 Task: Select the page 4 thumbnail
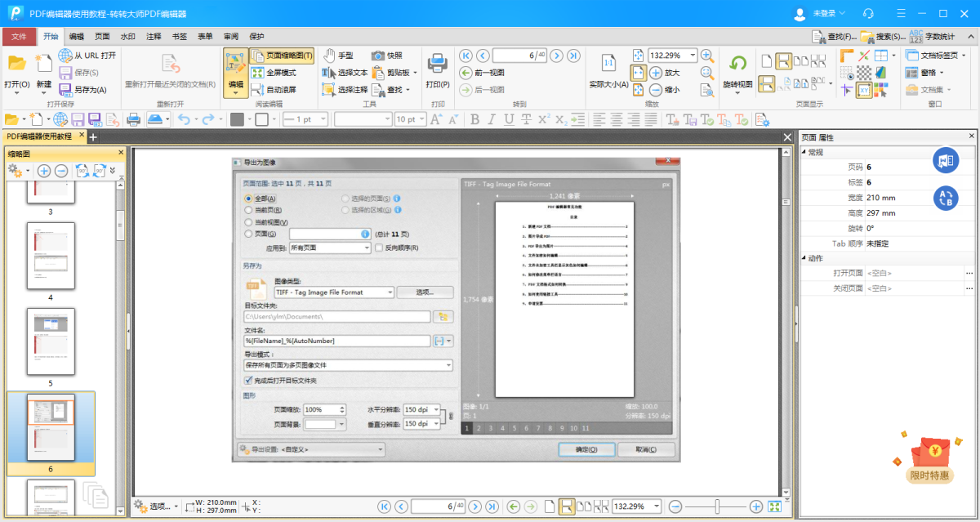(x=50, y=256)
